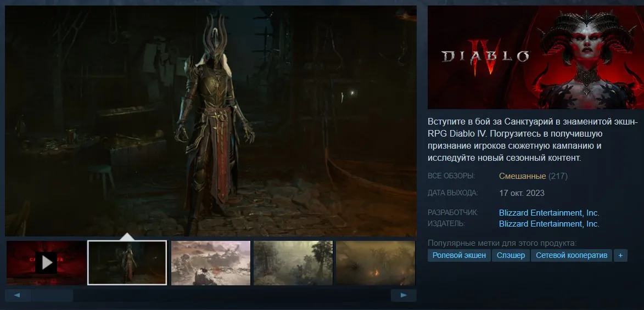Click the right arrow of the thumbnail strip
Screen dimensions: 644x310
(404, 295)
